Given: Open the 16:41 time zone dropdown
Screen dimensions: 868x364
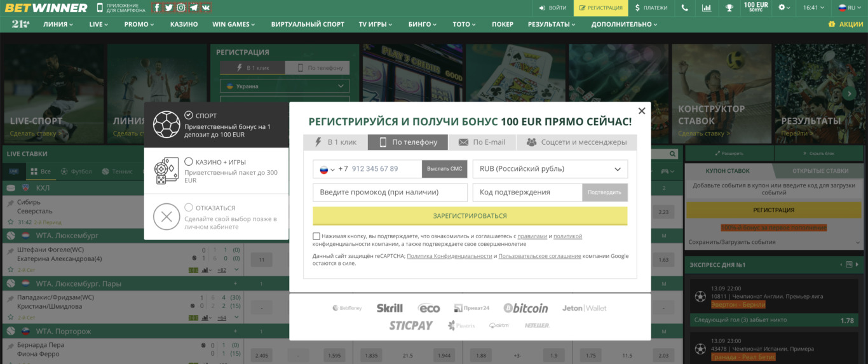Looking at the screenshot, I should click(x=813, y=8).
